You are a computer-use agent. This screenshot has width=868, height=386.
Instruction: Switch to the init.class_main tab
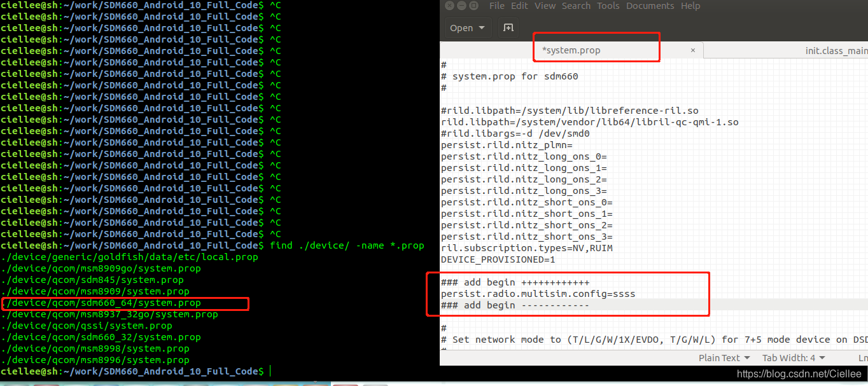(x=836, y=50)
